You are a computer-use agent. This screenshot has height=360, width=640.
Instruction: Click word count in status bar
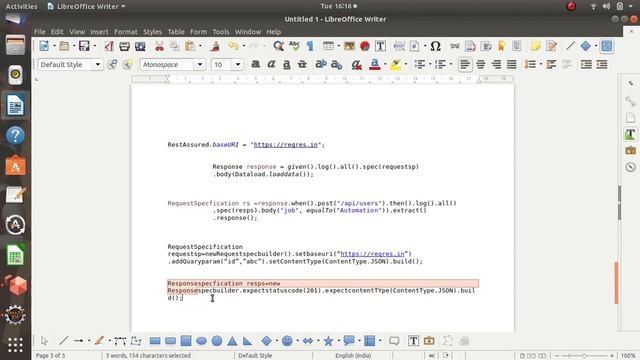[x=148, y=356]
